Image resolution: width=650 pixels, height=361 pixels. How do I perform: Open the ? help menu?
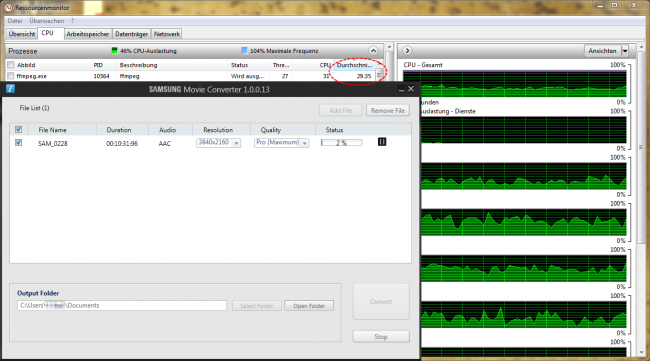[73, 21]
